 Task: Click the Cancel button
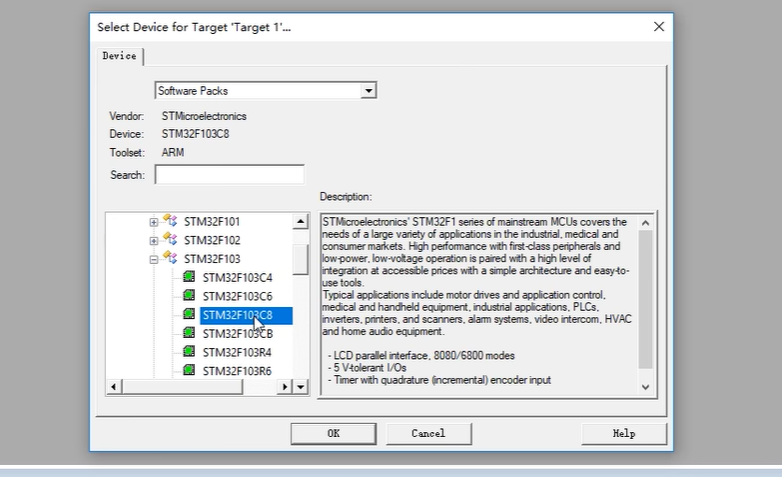[x=428, y=434]
